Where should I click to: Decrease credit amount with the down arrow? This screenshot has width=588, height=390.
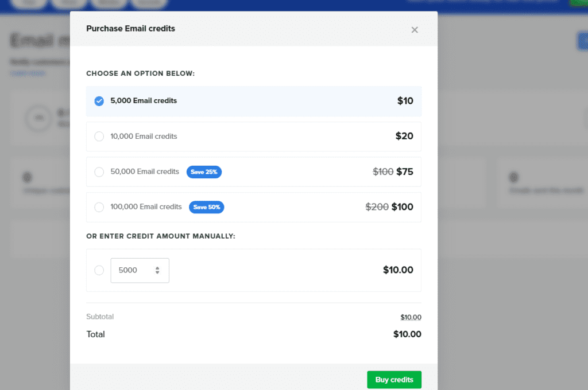[x=157, y=273]
